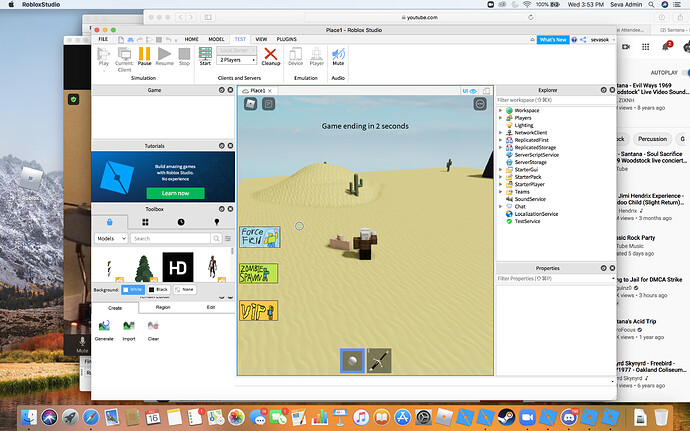The image size is (690, 431).
Task: Open the Models category dropdown
Action: click(111, 238)
